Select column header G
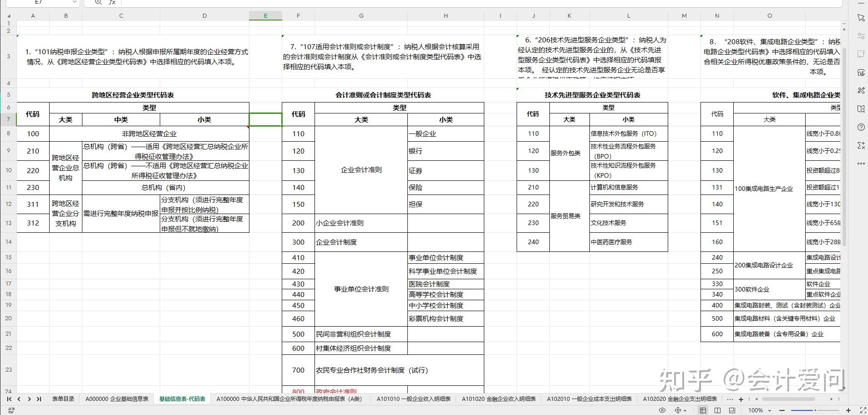This screenshot has height=415, width=868. click(x=361, y=16)
